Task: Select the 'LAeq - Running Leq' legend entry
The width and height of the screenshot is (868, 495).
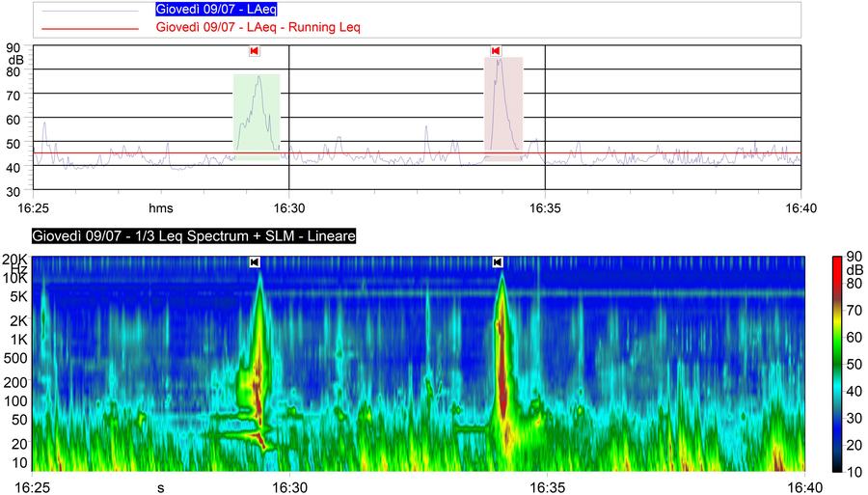Action: tap(258, 27)
